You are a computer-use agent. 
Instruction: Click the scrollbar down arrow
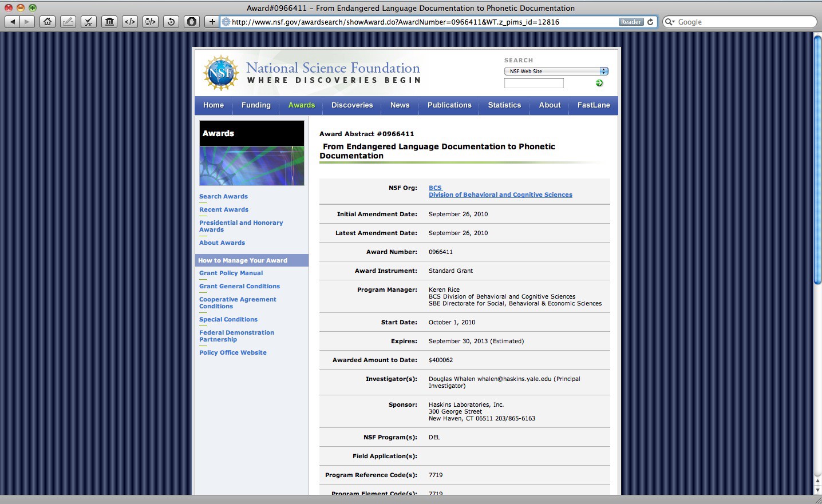[x=817, y=490]
